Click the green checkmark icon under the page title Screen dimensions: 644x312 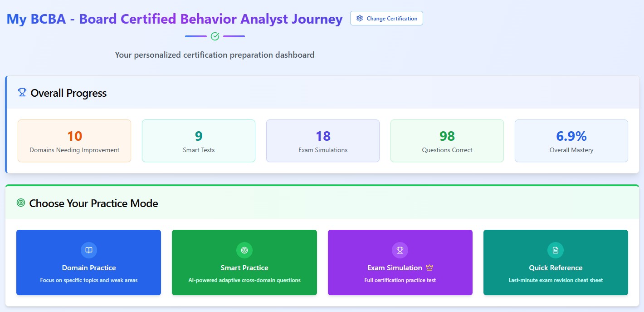215,36
